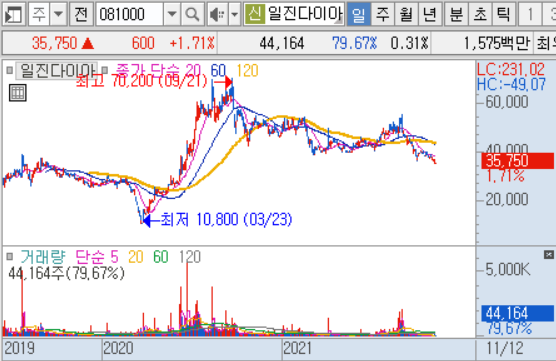
Task: Click the LC:231.02 indicator
Action: coord(511,69)
